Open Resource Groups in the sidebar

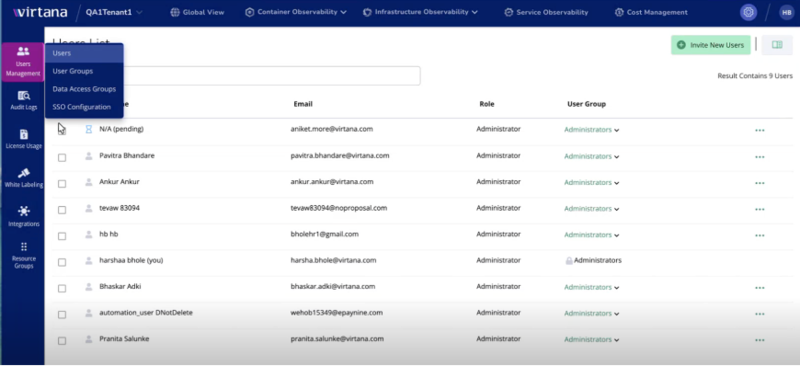23,256
